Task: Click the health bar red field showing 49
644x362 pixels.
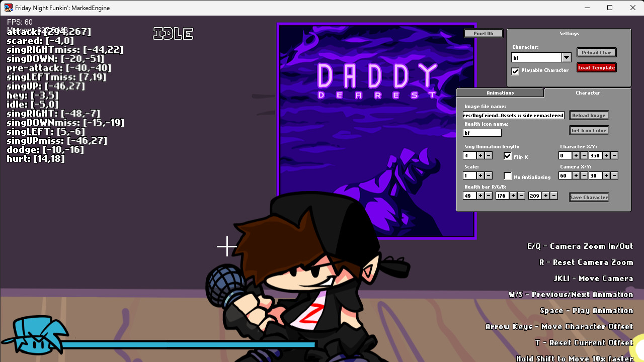Action: (x=469, y=196)
